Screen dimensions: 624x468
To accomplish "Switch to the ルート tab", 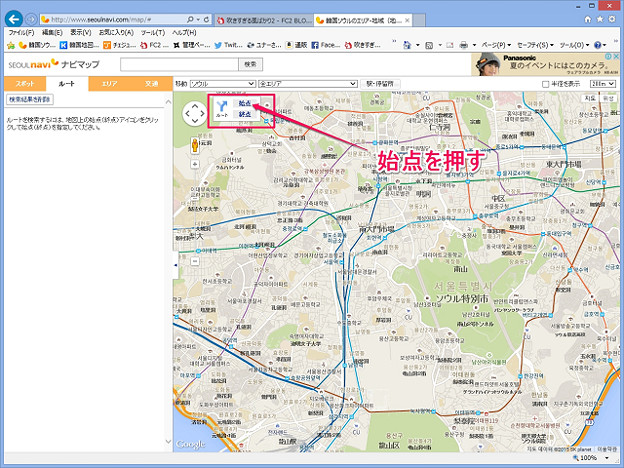I will coord(66,84).
